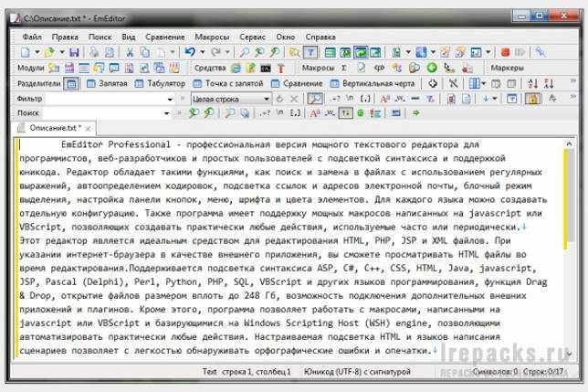
Task: Click the web browser icon in the Средства toolbar
Action: pyautogui.click(x=236, y=69)
